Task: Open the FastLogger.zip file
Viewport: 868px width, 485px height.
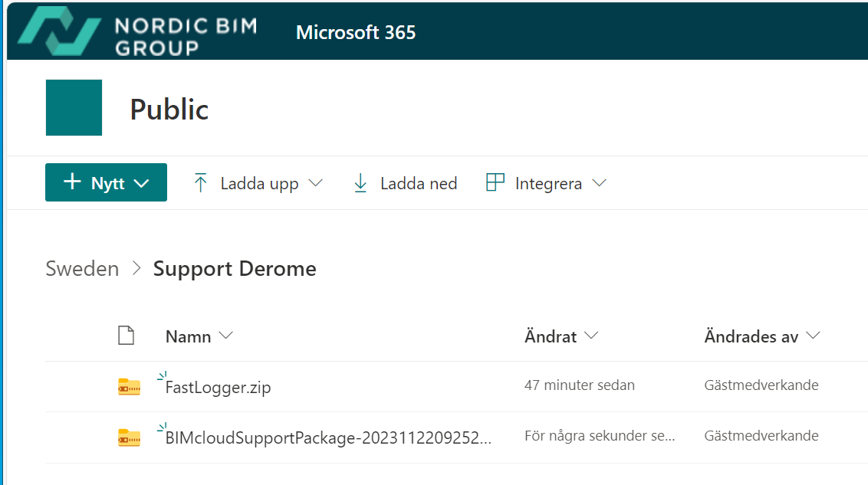Action: [x=219, y=388]
